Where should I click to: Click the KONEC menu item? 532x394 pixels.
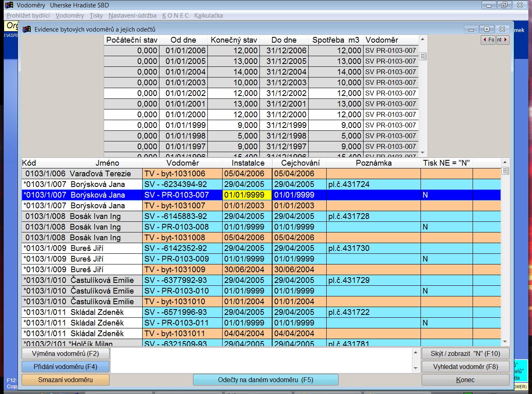coord(175,16)
